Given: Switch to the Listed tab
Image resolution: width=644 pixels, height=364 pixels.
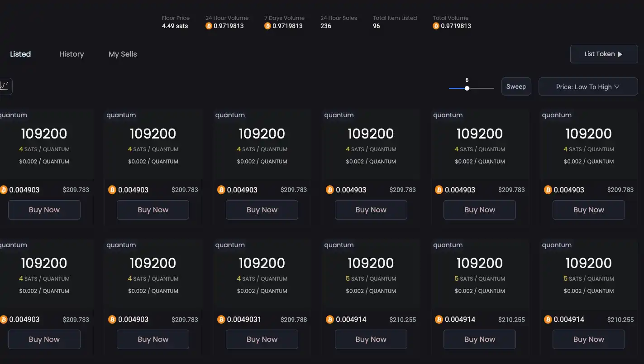Looking at the screenshot, I should [20, 54].
